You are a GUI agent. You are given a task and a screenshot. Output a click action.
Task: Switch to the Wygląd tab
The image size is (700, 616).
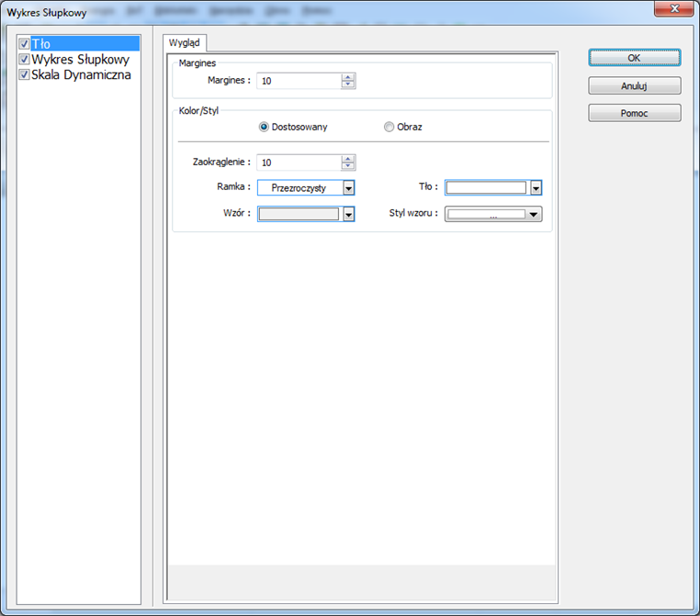185,43
